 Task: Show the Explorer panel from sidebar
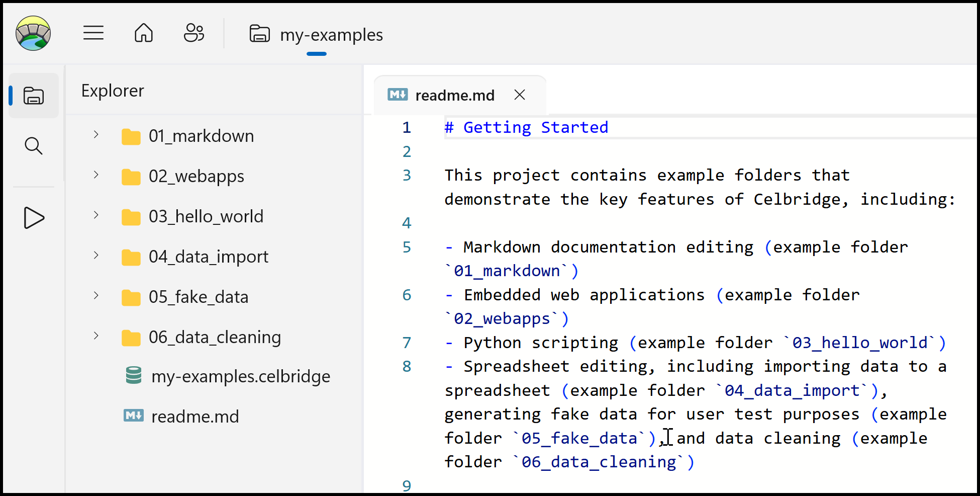(x=34, y=96)
